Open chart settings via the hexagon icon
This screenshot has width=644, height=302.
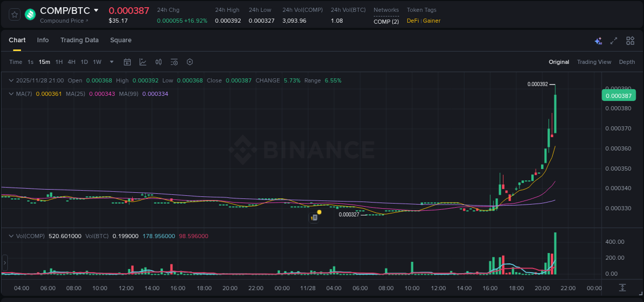(x=189, y=62)
